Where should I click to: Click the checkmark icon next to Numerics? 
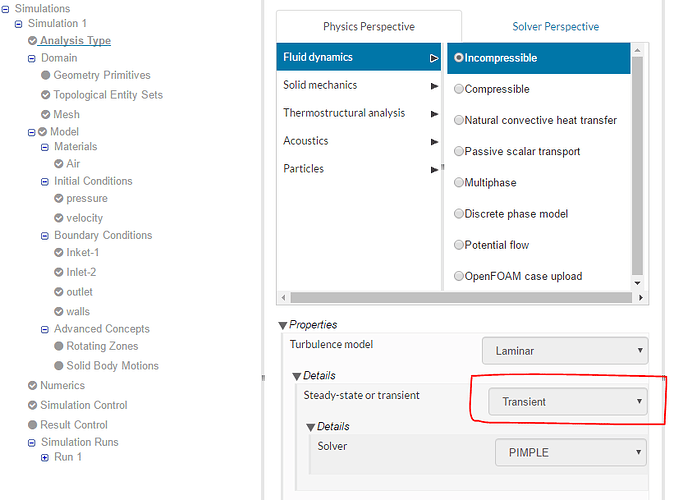pyautogui.click(x=32, y=385)
